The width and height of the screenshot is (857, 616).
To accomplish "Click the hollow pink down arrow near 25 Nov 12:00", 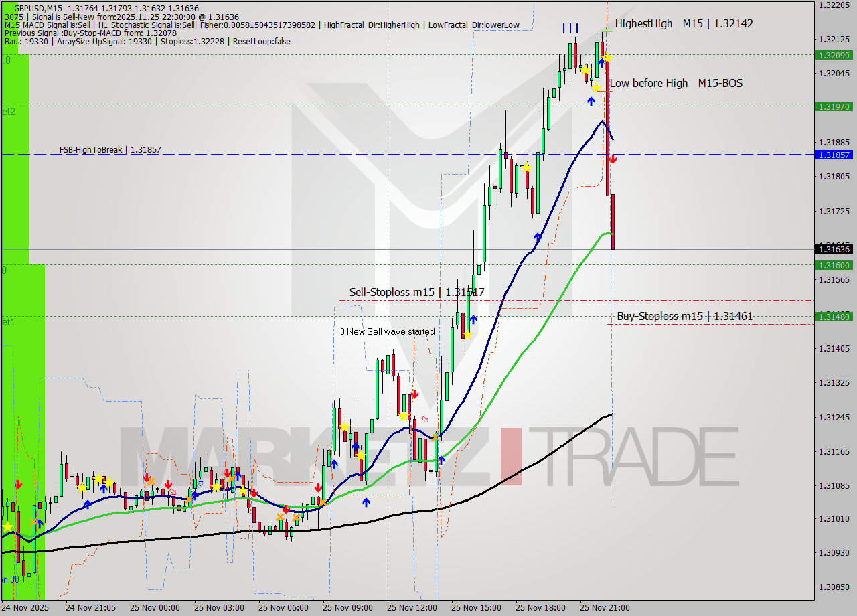I will [425, 419].
